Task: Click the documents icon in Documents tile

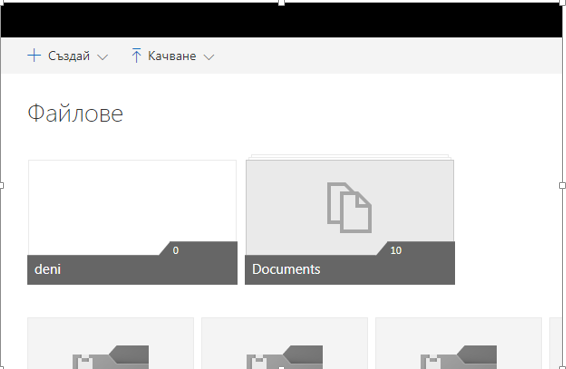Action: coord(349,208)
